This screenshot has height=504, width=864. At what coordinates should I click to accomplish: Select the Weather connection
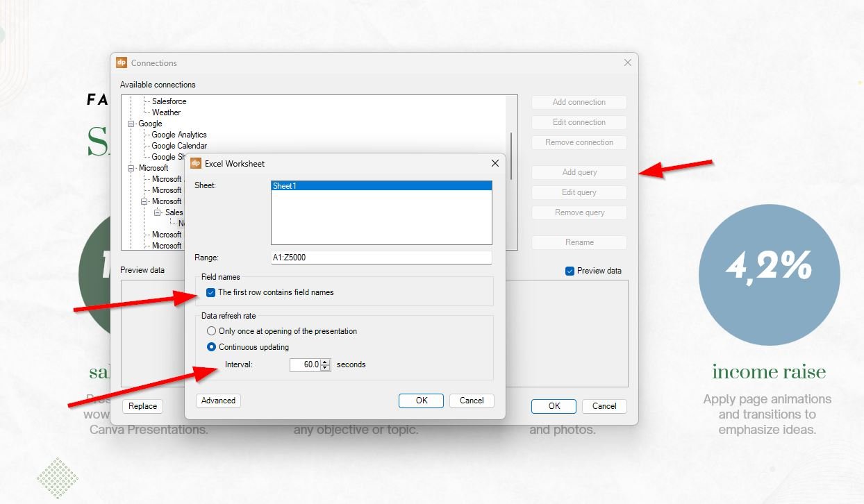pos(166,112)
